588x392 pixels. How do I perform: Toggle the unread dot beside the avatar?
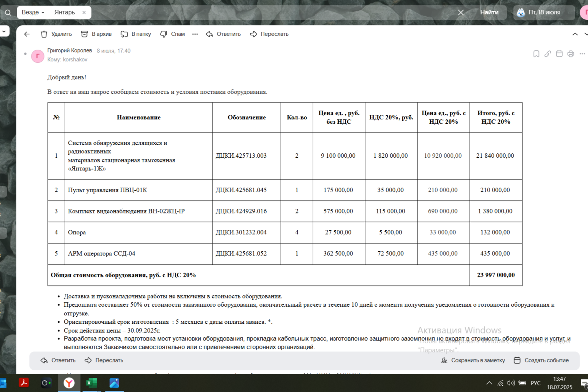pyautogui.click(x=25, y=54)
